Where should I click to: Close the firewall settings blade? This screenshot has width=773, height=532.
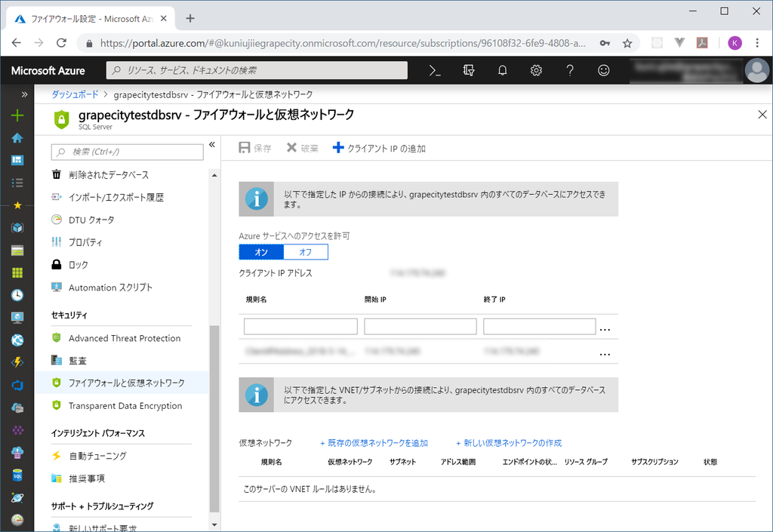coord(762,114)
